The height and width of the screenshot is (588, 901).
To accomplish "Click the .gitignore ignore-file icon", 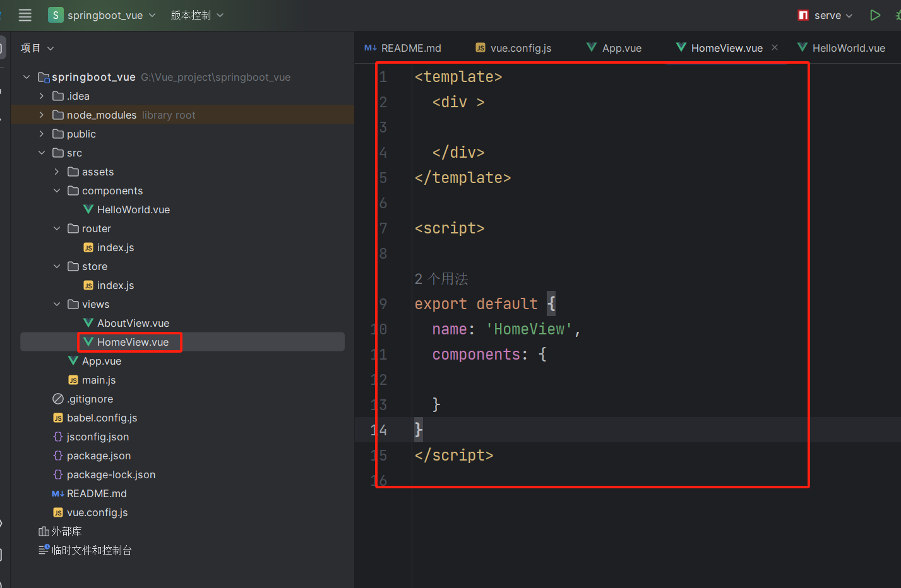I will click(58, 399).
